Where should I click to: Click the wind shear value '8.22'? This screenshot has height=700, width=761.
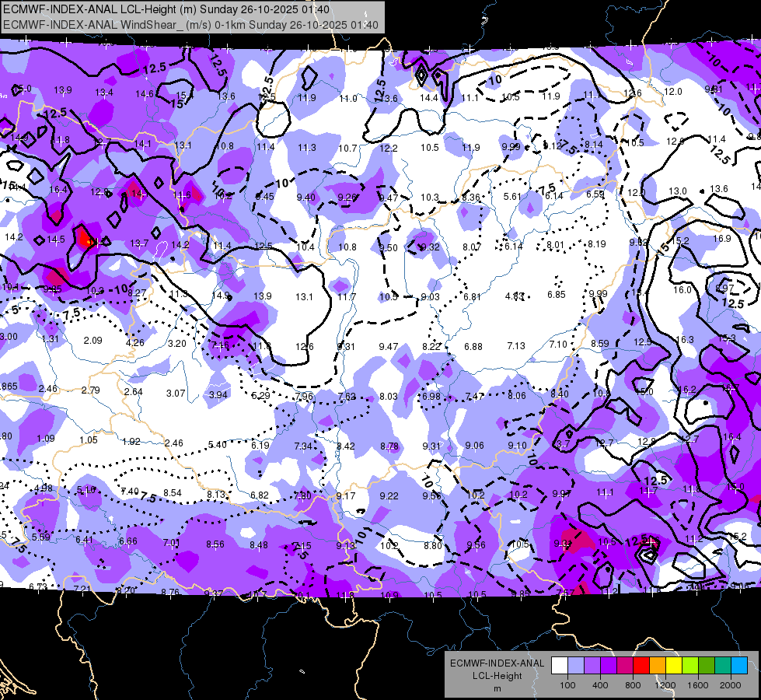pos(431,346)
